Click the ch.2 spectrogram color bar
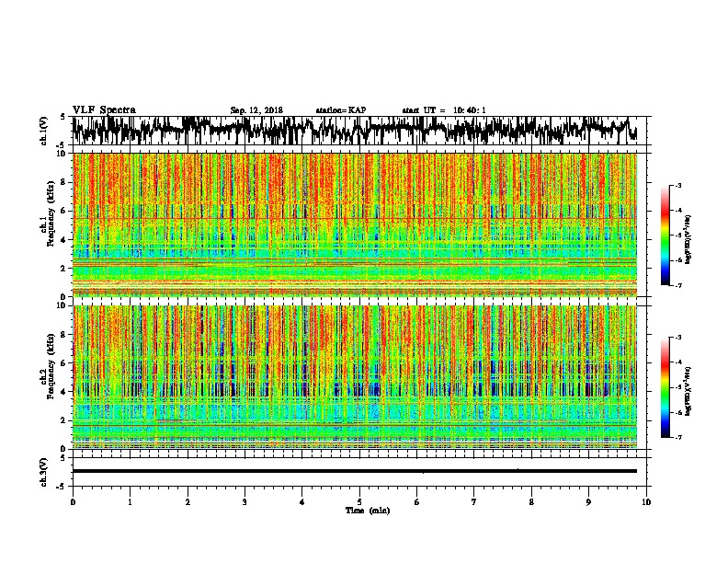The height and width of the screenshot is (563, 728). coord(665,387)
